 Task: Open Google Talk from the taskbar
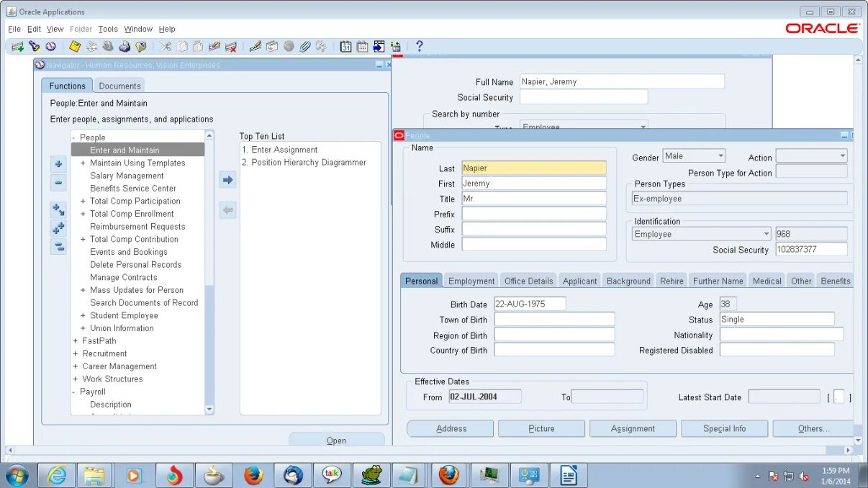pos(331,475)
